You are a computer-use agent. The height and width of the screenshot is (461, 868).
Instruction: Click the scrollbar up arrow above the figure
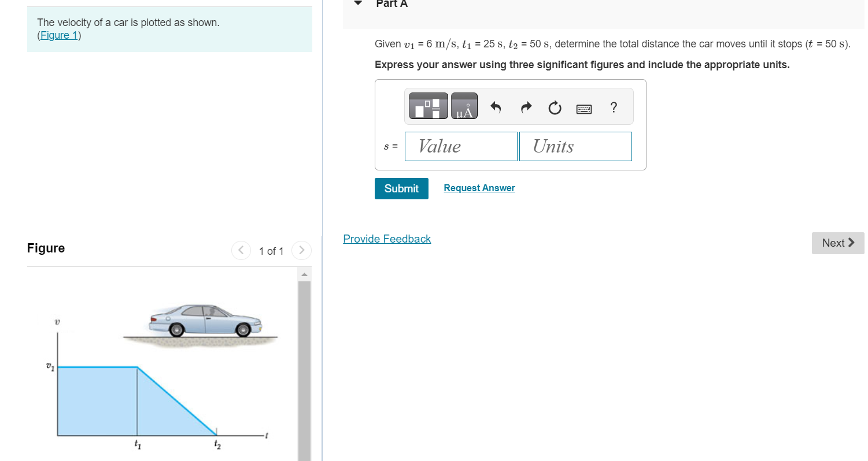(304, 273)
